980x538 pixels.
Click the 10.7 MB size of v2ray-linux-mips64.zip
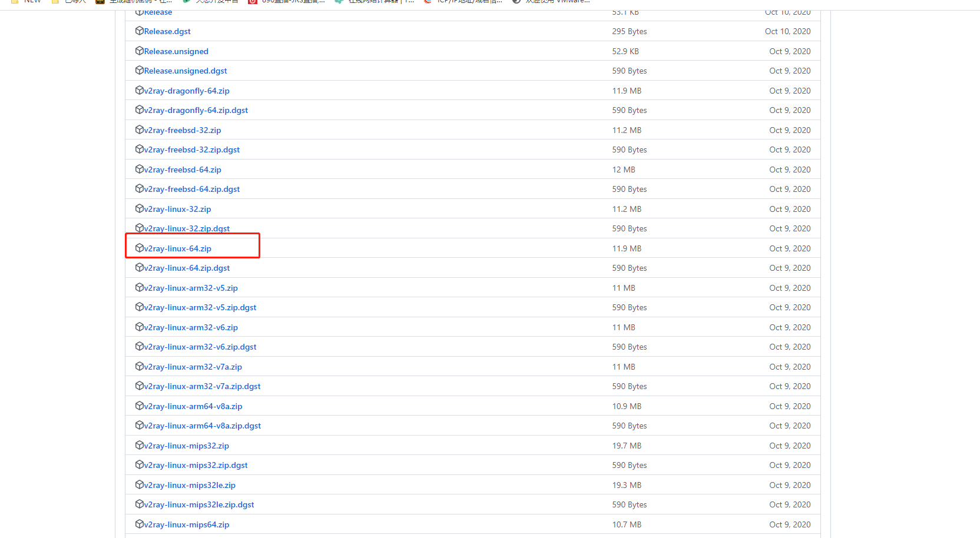click(x=627, y=524)
